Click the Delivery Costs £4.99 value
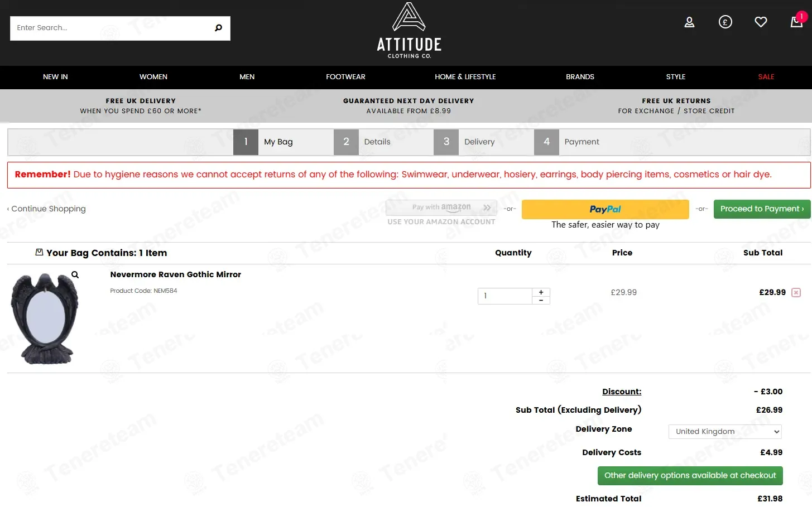812x507 pixels. (x=771, y=452)
